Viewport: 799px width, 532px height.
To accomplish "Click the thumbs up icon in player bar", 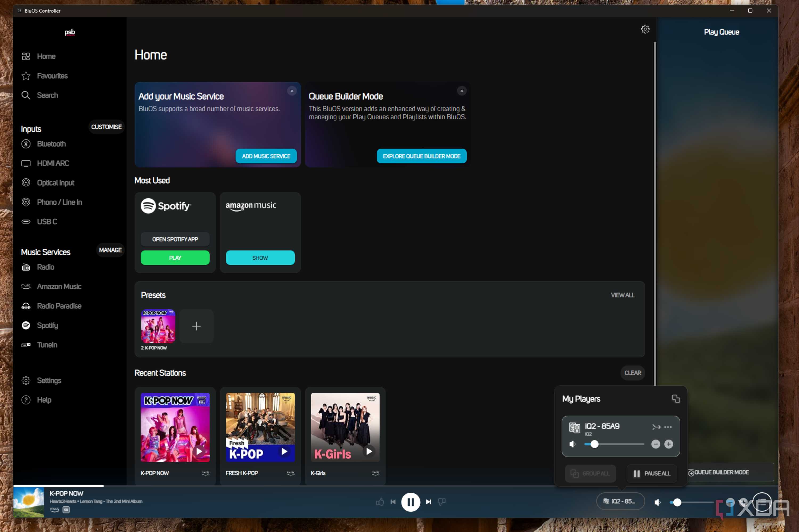I will (380, 501).
